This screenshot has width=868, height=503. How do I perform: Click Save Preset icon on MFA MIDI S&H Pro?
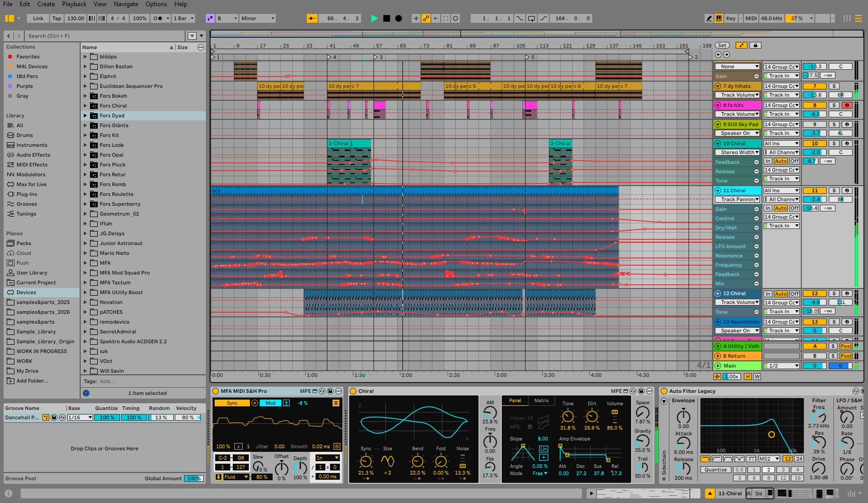[330, 391]
